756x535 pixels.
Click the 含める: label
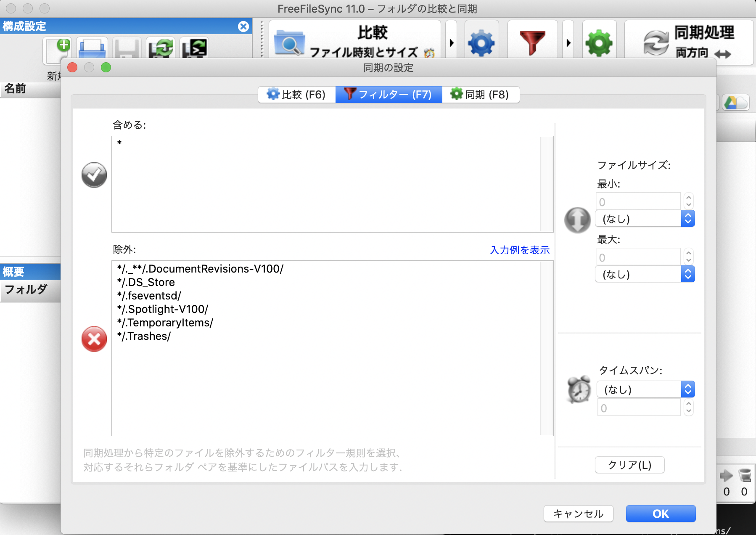[x=130, y=125]
